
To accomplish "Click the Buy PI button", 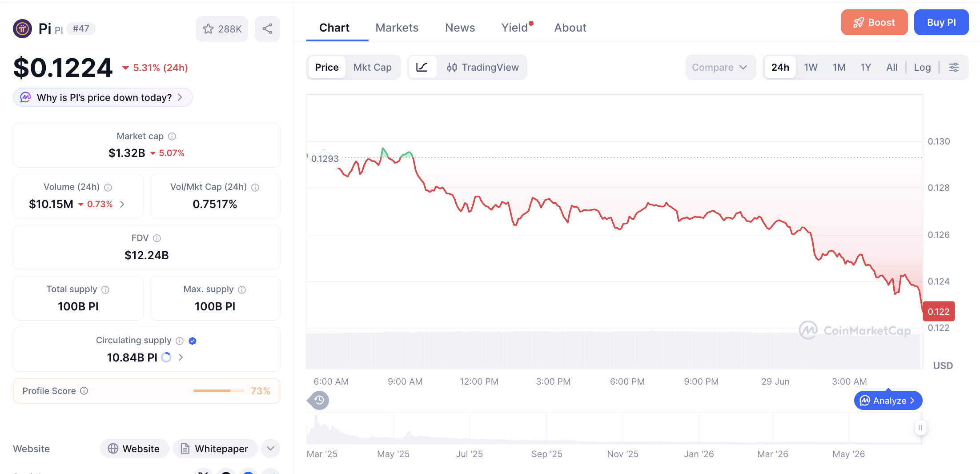I will click(941, 22).
